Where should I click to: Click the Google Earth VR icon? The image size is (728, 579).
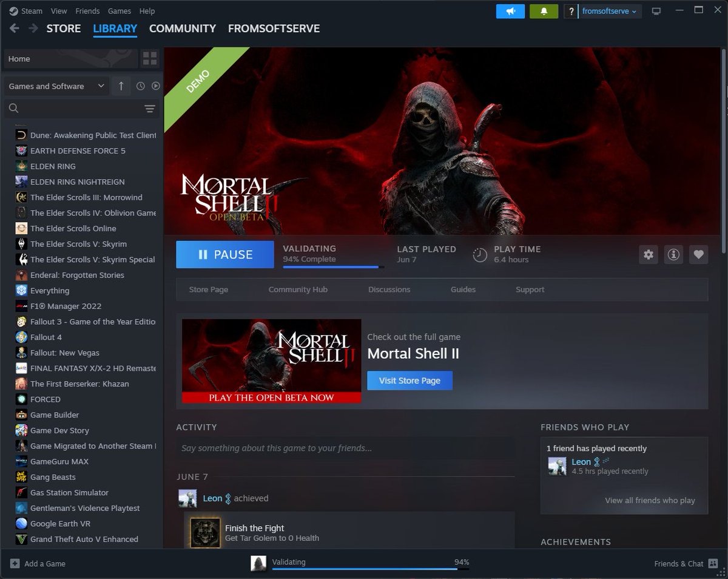click(21, 523)
